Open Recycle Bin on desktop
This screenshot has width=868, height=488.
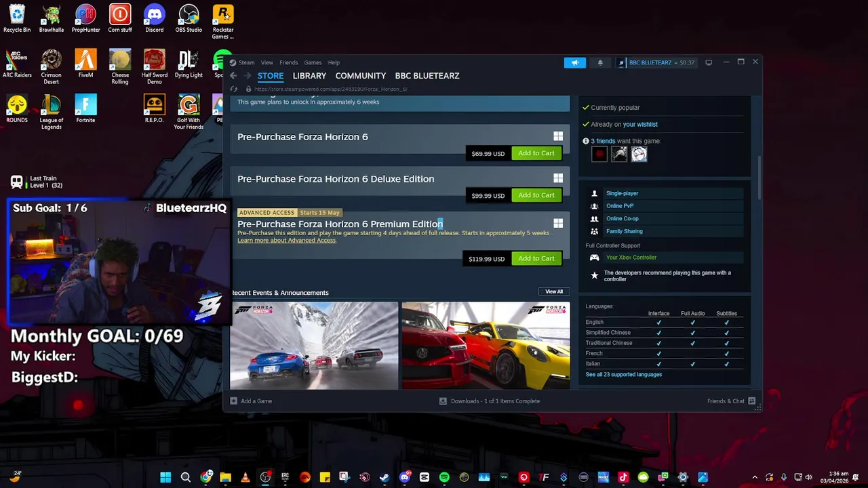tap(17, 18)
